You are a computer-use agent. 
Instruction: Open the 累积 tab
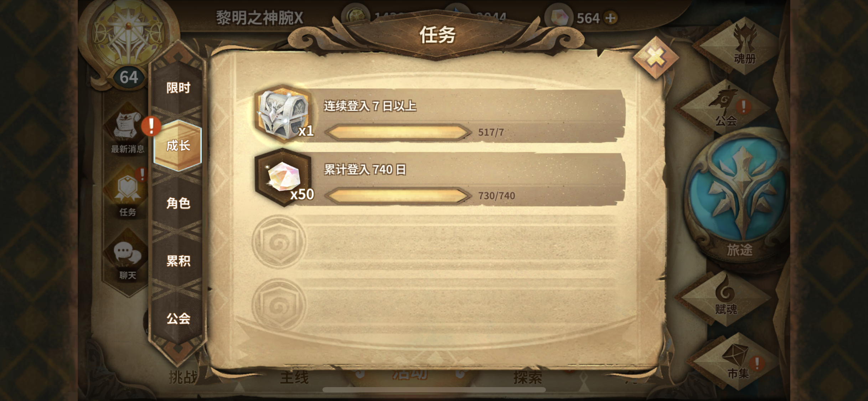point(178,261)
